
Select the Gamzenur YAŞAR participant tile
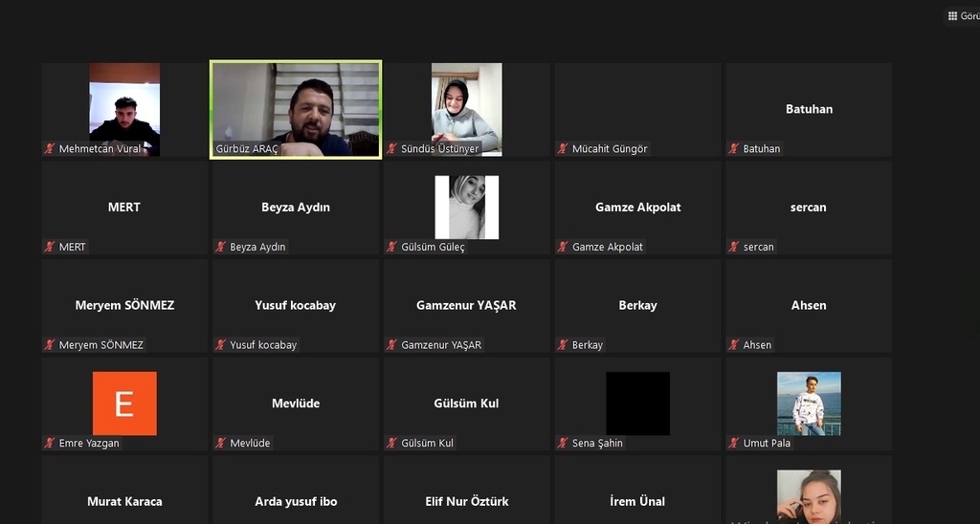pos(467,305)
